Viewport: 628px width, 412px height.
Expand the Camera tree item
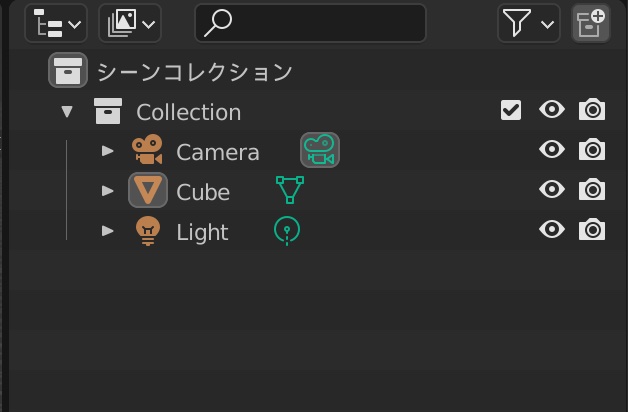[108, 151]
